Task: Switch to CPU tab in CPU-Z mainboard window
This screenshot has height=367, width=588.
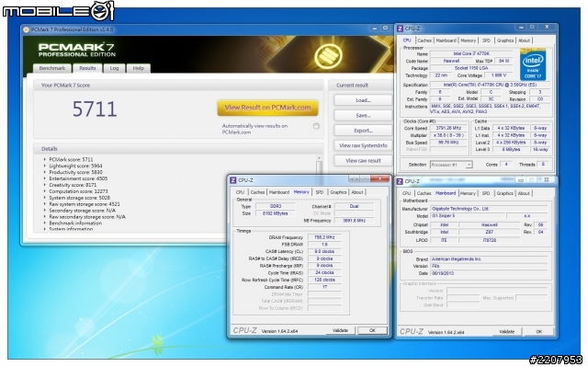Action: (406, 193)
